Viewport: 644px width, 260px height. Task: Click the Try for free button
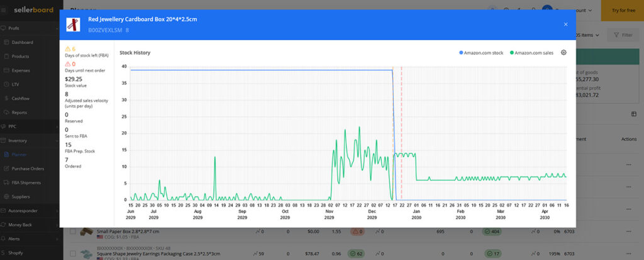(623, 10)
